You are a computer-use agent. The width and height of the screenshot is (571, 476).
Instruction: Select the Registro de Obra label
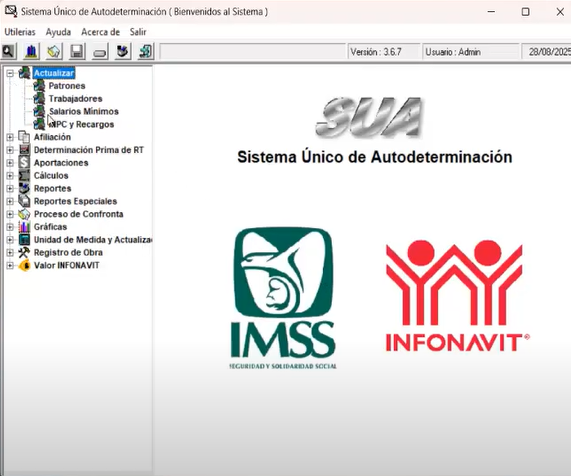[x=68, y=252]
